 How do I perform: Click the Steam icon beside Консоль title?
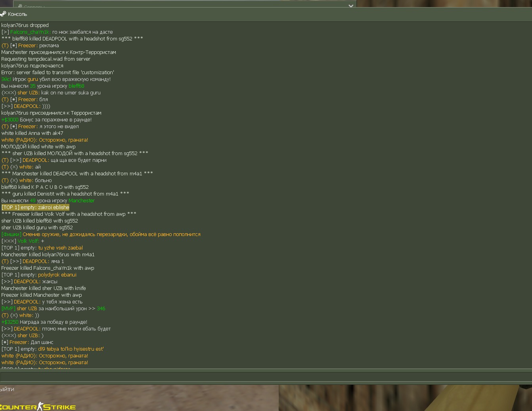coord(3,14)
